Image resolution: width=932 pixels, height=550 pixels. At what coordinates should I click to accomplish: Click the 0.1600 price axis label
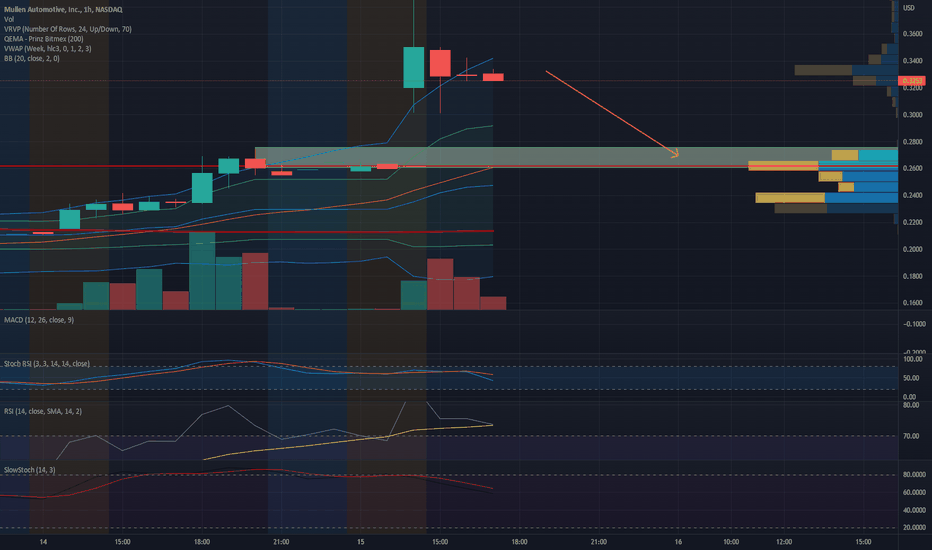[913, 303]
